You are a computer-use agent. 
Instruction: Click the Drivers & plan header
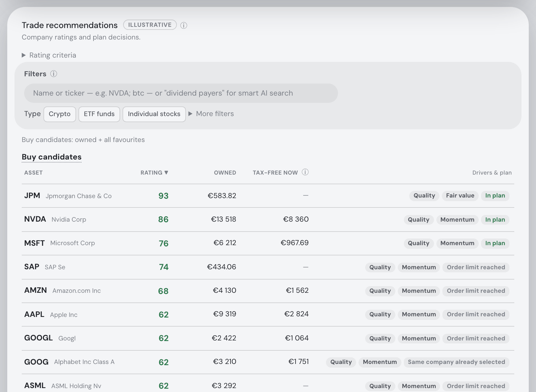point(492,173)
